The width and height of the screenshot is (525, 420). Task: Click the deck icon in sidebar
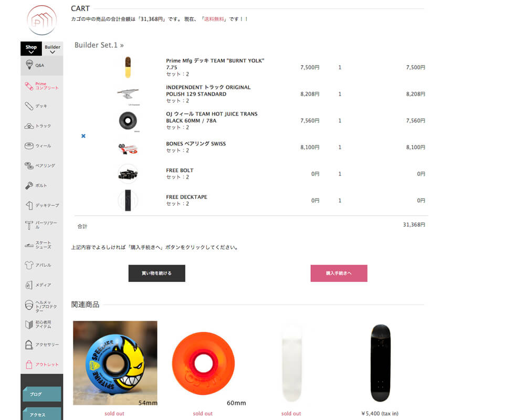(29, 106)
